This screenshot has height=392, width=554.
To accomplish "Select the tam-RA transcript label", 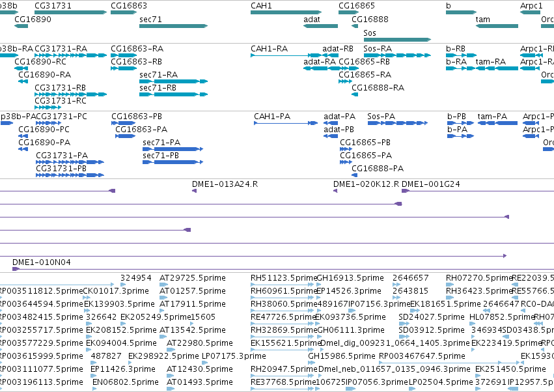I will tap(491, 61).
